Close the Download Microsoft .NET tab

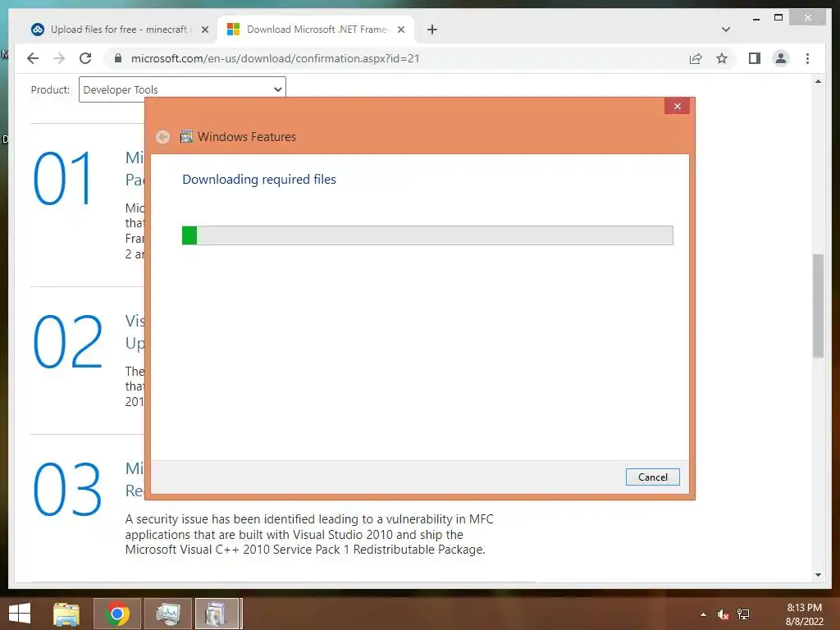(400, 30)
